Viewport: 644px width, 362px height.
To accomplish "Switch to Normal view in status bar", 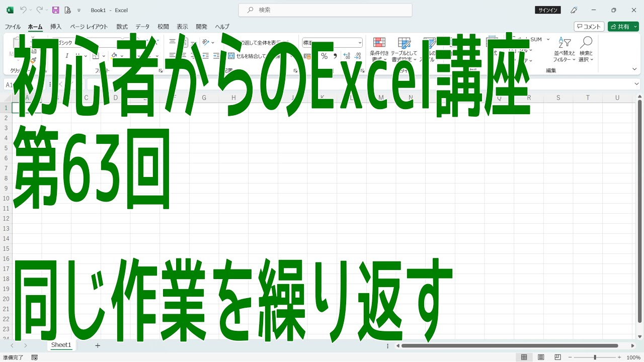I will [x=524, y=357].
